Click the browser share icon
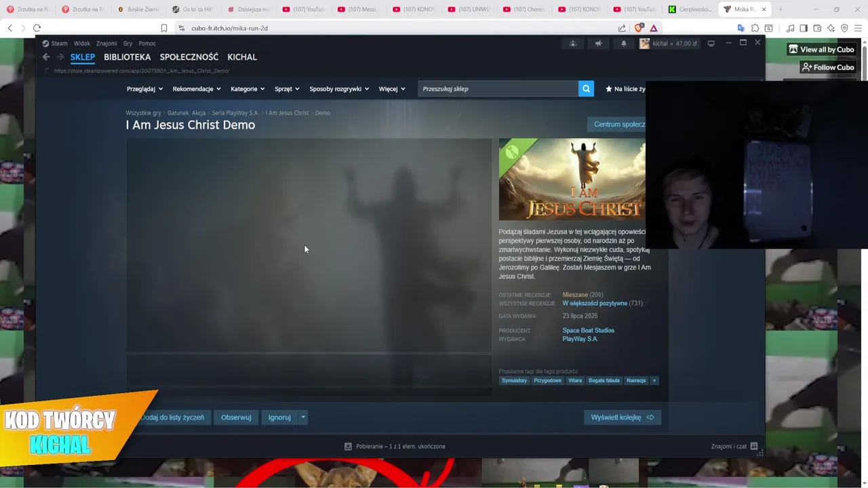 coord(622,28)
